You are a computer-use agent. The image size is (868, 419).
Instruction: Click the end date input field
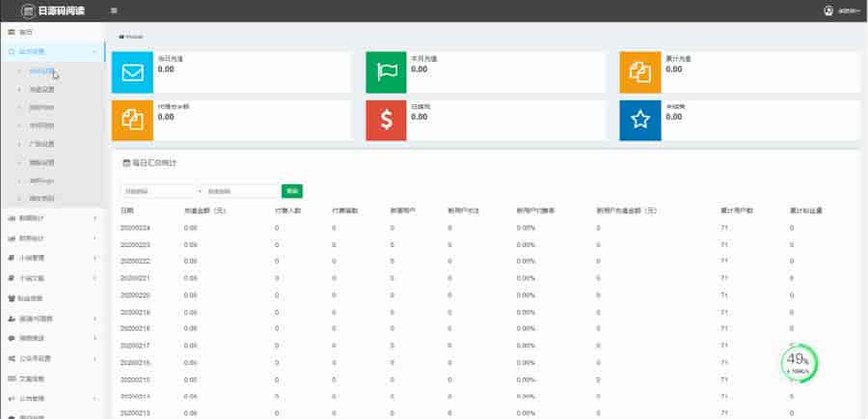pos(241,191)
